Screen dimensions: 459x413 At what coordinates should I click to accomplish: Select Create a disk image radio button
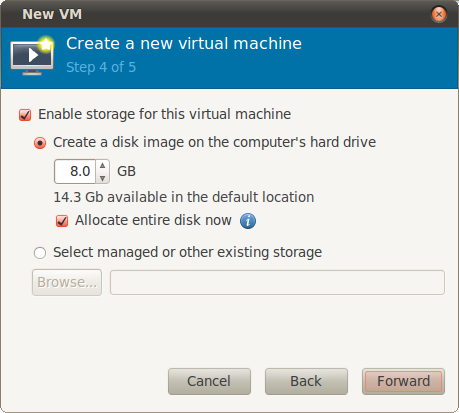pos(40,143)
